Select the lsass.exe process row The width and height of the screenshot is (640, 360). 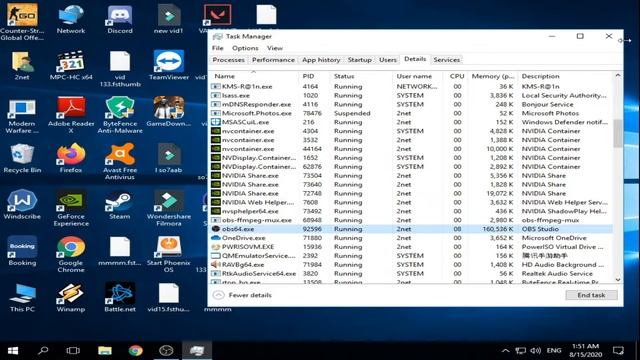point(411,96)
